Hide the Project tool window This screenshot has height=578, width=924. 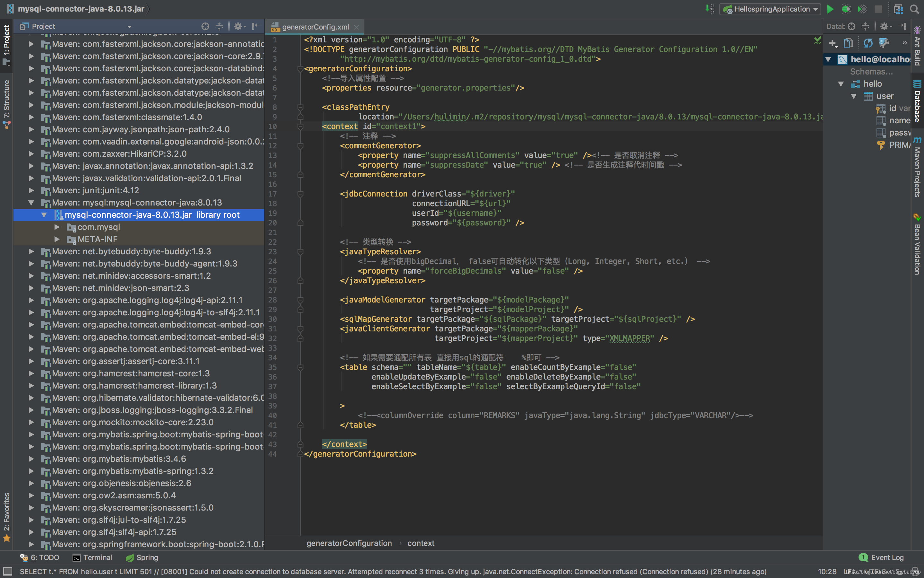click(x=256, y=26)
